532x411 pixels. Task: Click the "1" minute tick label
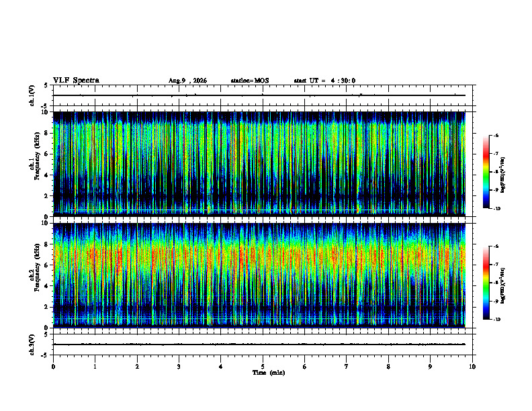point(95,367)
